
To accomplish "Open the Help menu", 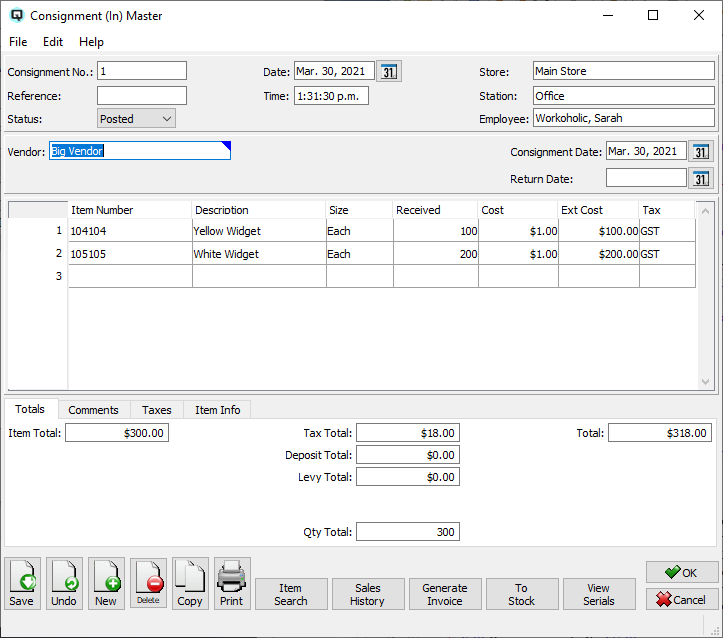I will (91, 42).
